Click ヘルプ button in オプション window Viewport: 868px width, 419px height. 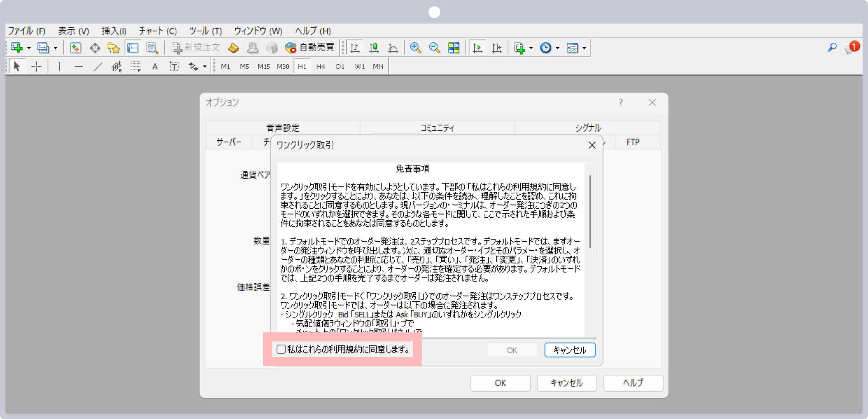point(633,383)
